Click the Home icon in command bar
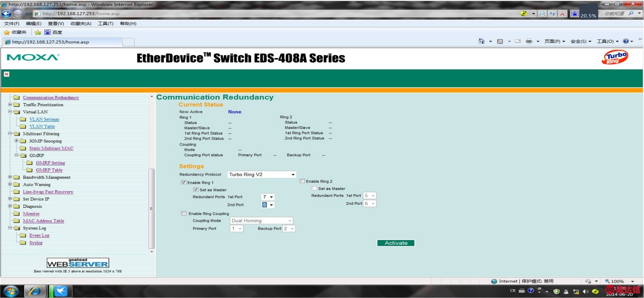This screenshot has height=298, width=644. tap(481, 41)
